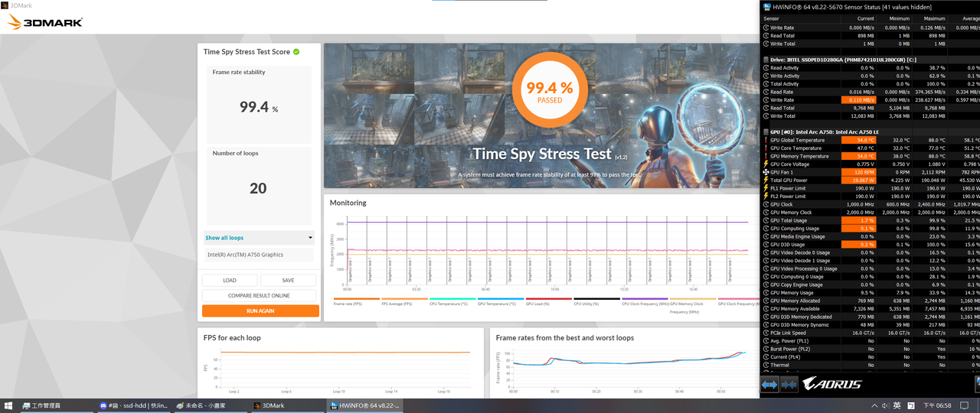This screenshot has height=413, width=980.
Task: Click the lightning icon for PL2 Power Limit
Action: [x=766, y=197]
